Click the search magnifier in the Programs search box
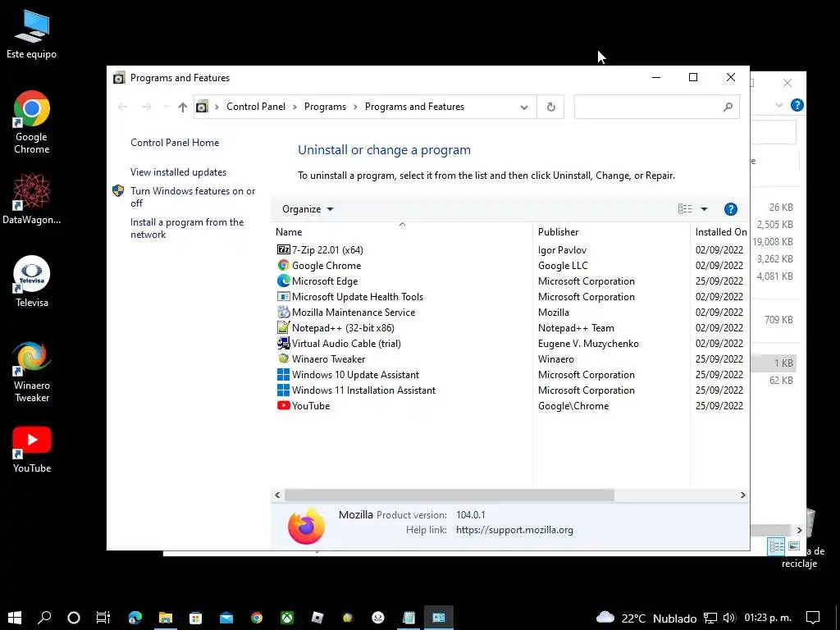The width and height of the screenshot is (840, 630). tap(727, 107)
